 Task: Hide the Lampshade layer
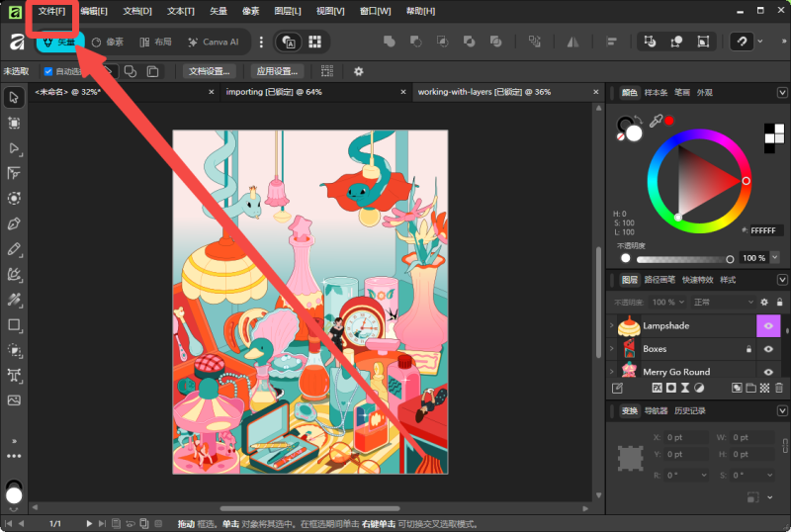click(768, 325)
